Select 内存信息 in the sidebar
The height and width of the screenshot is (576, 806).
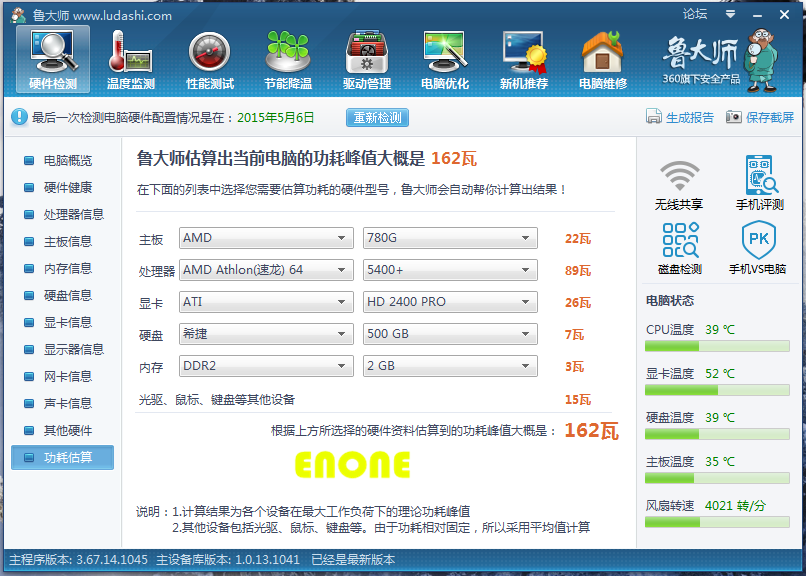point(63,268)
